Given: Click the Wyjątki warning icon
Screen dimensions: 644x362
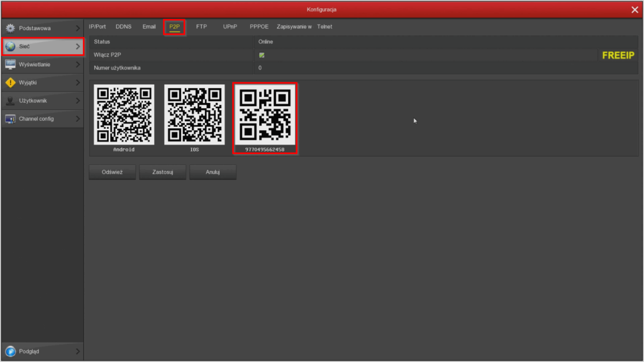Looking at the screenshot, I should pos(9,82).
